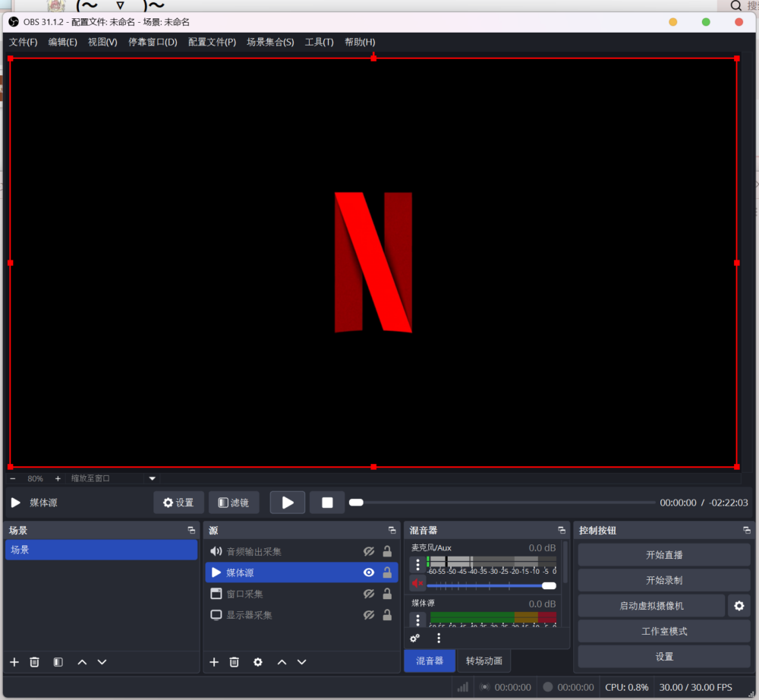Open the preview scaling dropdown
The image size is (759, 700).
tap(152, 478)
